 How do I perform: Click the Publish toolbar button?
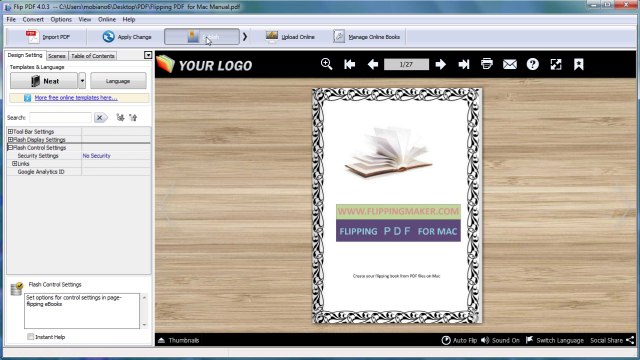pos(202,37)
